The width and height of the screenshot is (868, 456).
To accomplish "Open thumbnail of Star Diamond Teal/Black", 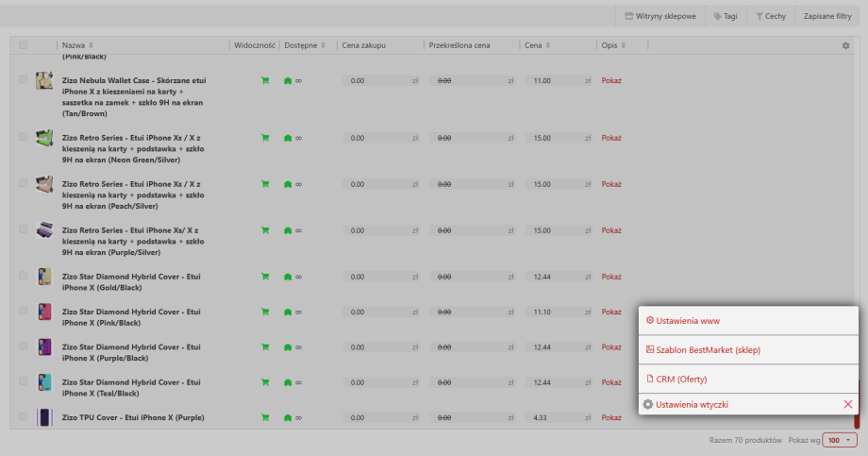I will (44, 382).
